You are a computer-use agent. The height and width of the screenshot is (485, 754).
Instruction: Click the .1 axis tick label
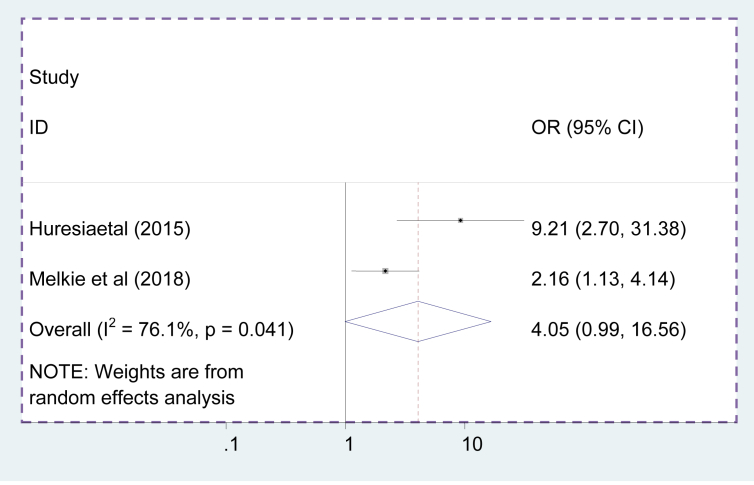click(231, 444)
